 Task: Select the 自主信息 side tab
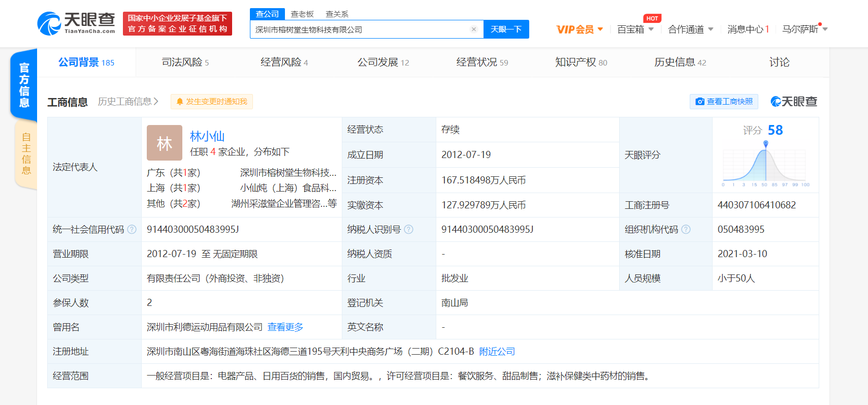[x=26, y=153]
